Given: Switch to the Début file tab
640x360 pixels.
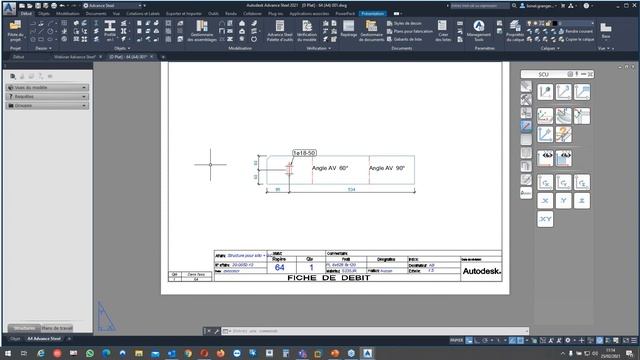Looking at the screenshot, I should (18, 57).
